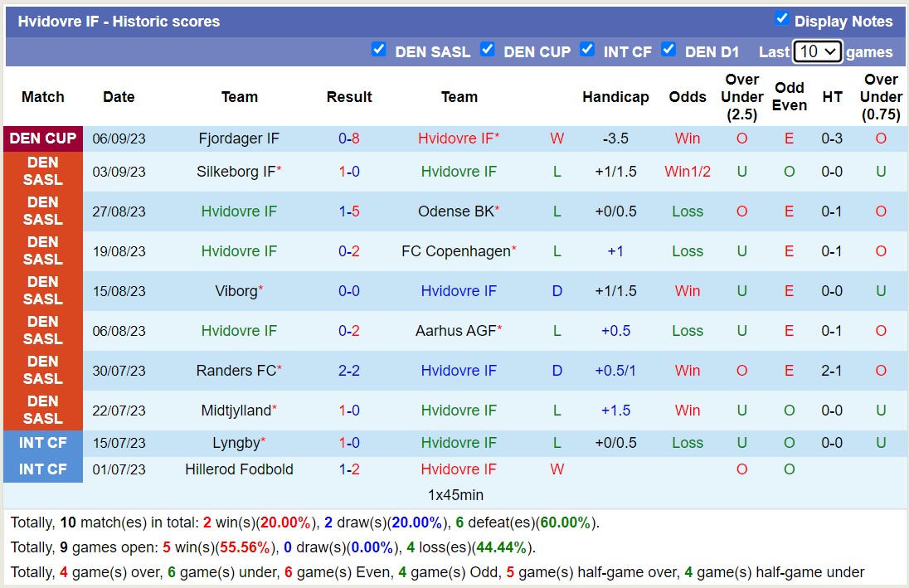The width and height of the screenshot is (909, 588).
Task: Uncheck the INT CF filter
Action: 587,50
